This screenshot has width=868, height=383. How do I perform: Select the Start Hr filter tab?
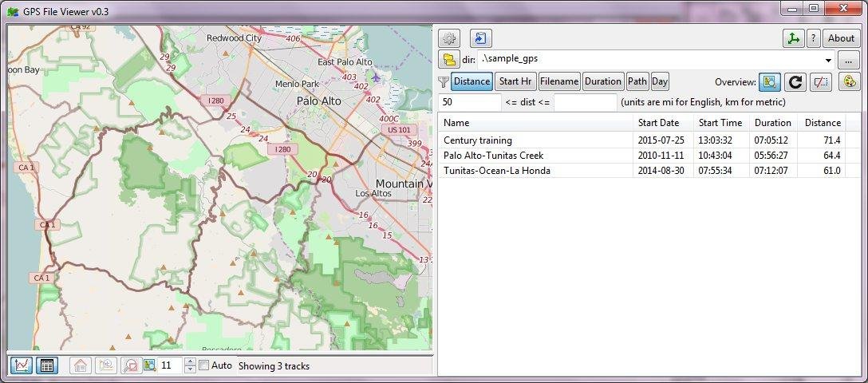[x=515, y=81]
